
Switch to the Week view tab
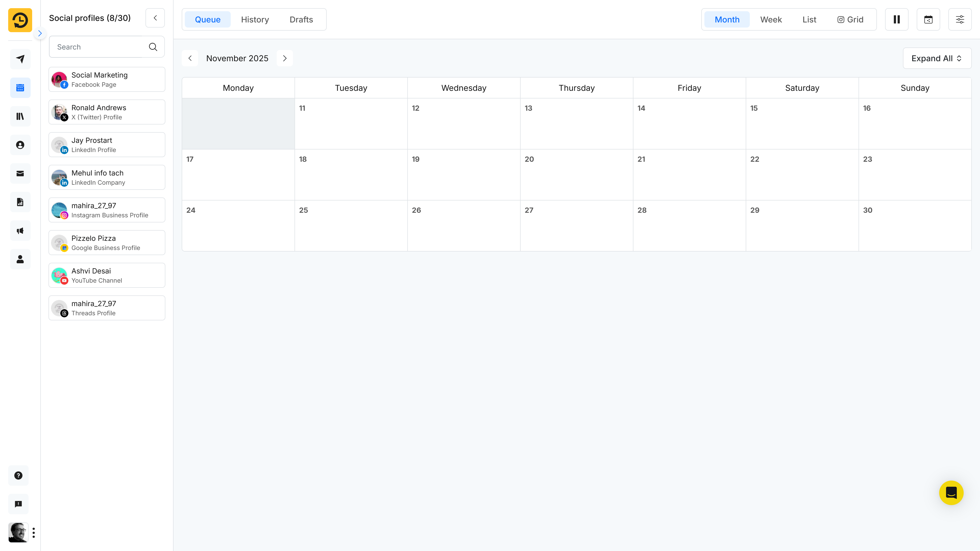pos(771,19)
